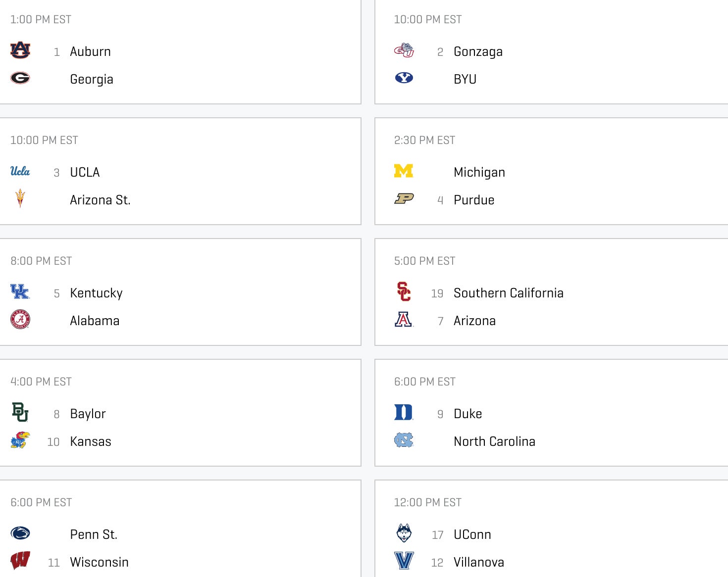Screen dimensions: 728x577
Task: Select the Villanova team name
Action: [478, 562]
